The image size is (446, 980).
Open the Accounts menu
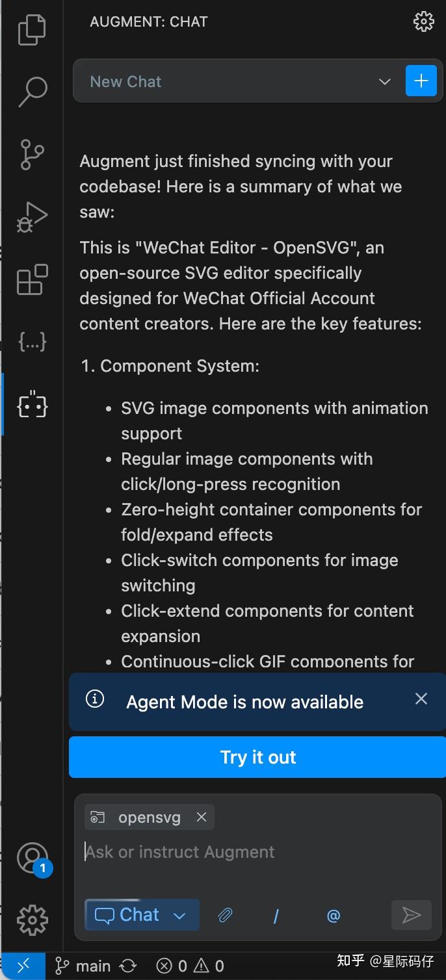[x=32, y=858]
